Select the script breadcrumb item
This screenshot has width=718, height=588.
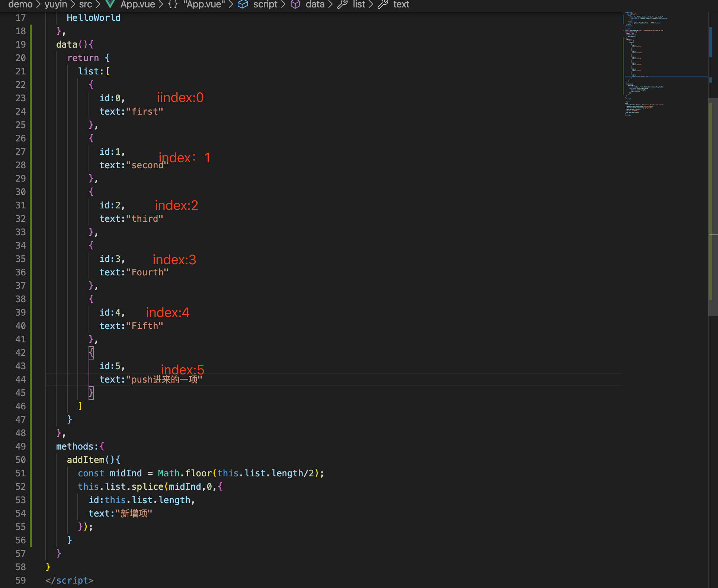pos(265,4)
